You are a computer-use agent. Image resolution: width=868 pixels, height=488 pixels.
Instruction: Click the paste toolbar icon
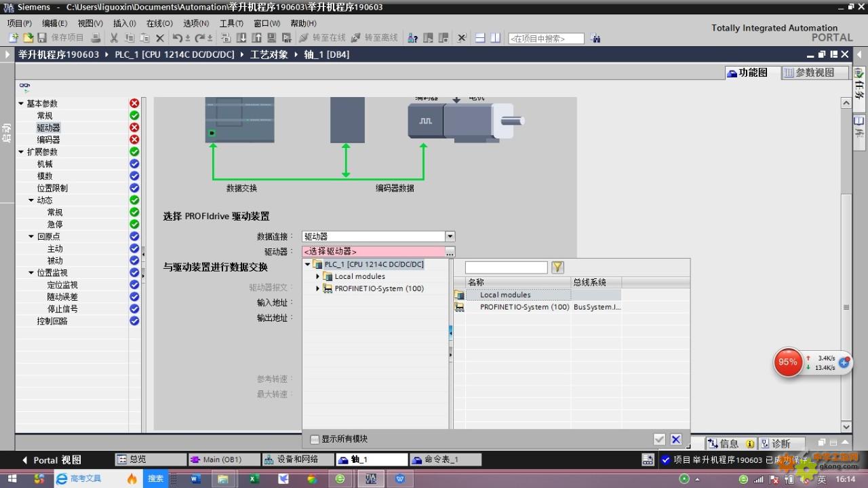(144, 38)
